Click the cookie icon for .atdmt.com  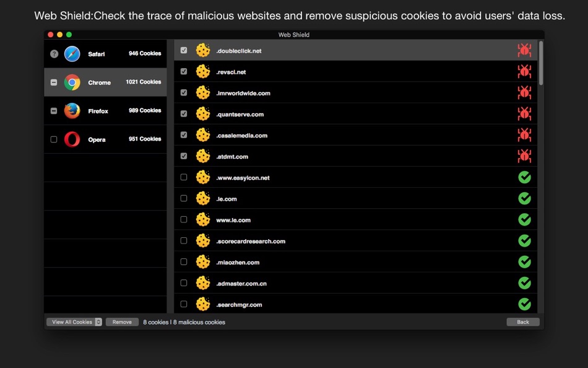point(203,156)
